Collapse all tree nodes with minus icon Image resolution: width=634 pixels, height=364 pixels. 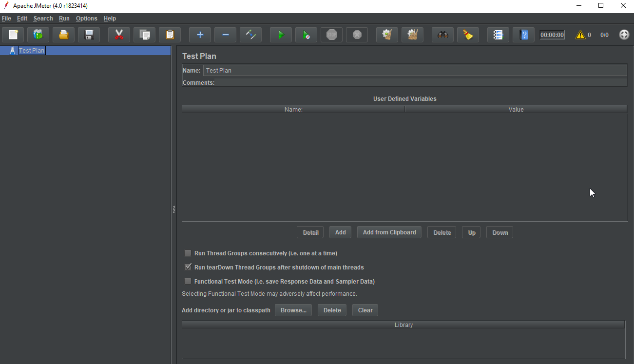click(226, 35)
